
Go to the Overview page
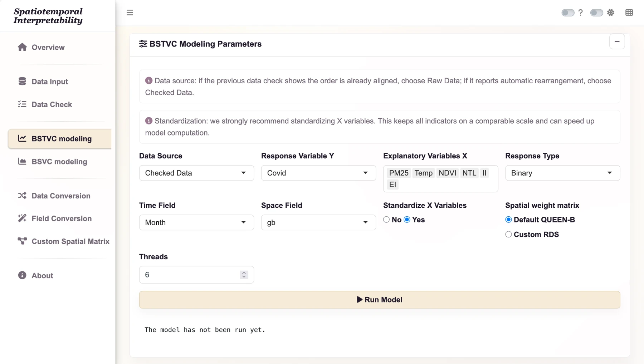coord(60,47)
